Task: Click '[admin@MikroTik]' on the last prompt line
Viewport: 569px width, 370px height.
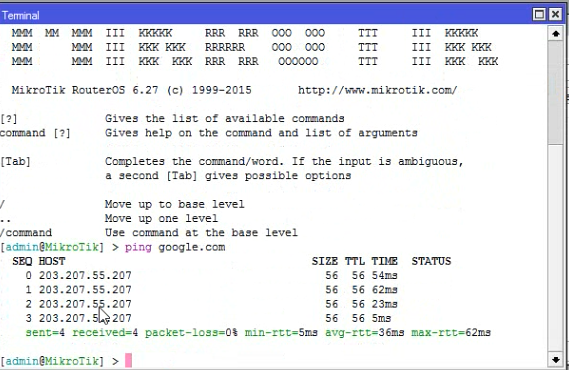Action: coord(52,361)
